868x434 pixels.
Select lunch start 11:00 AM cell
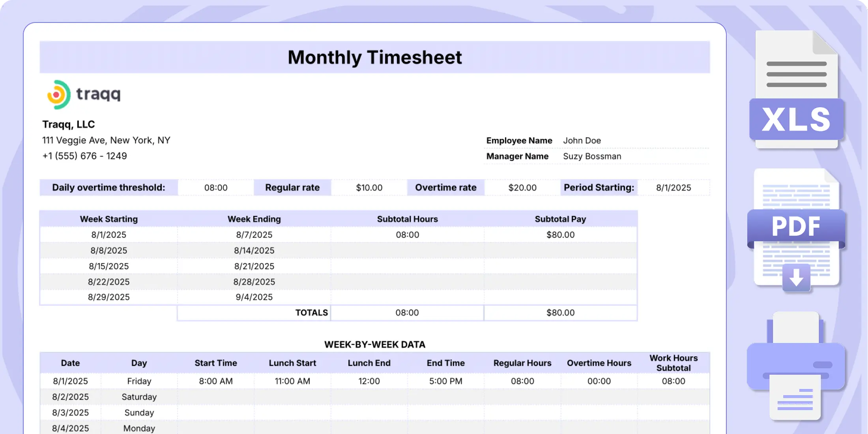click(x=292, y=381)
